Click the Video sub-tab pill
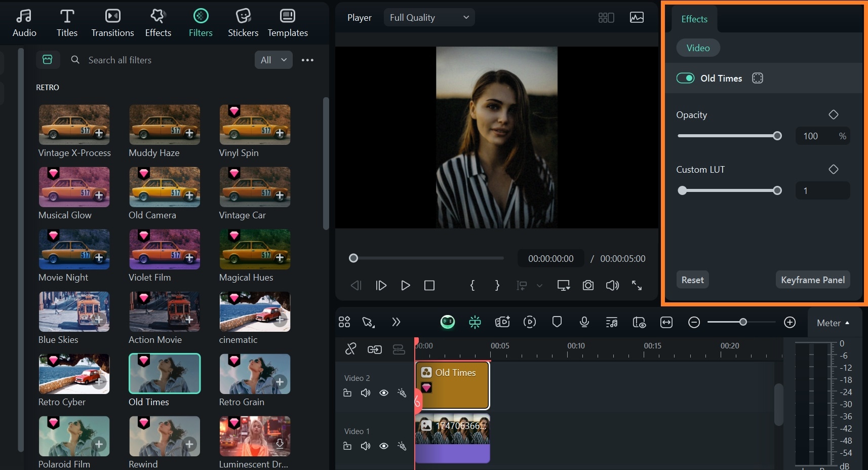The width and height of the screenshot is (868, 470). [x=698, y=48]
